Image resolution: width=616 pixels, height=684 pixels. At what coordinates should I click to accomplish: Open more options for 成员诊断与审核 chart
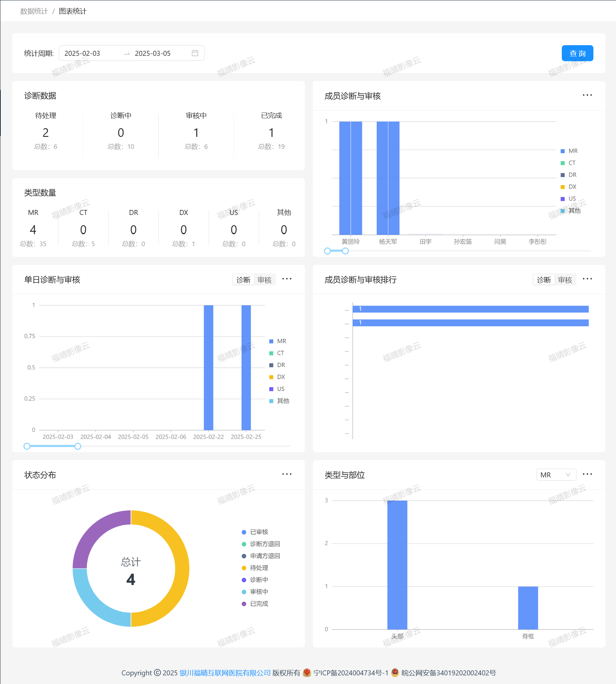tap(587, 95)
